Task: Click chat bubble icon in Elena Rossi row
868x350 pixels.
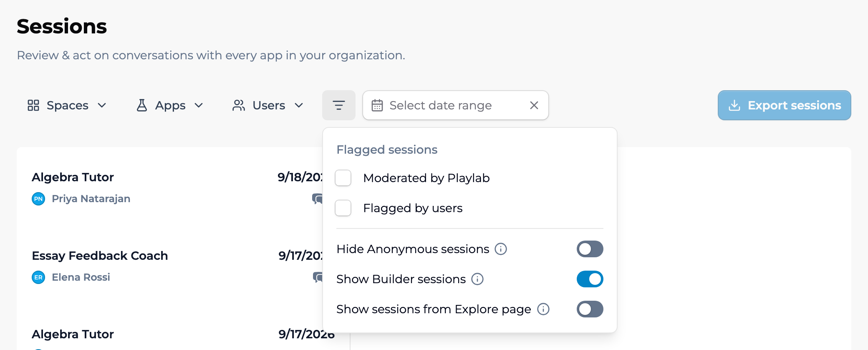Action: pos(318,277)
